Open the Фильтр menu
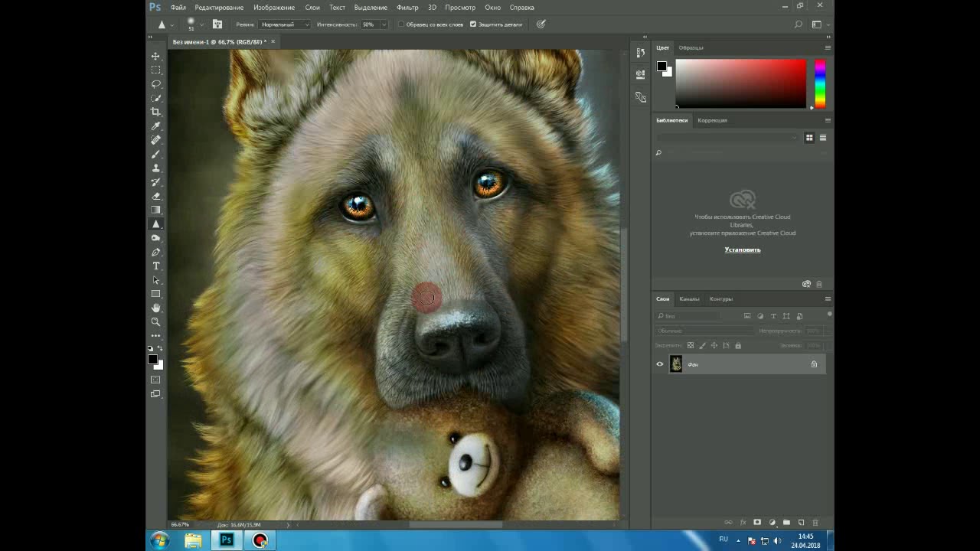 [x=407, y=7]
